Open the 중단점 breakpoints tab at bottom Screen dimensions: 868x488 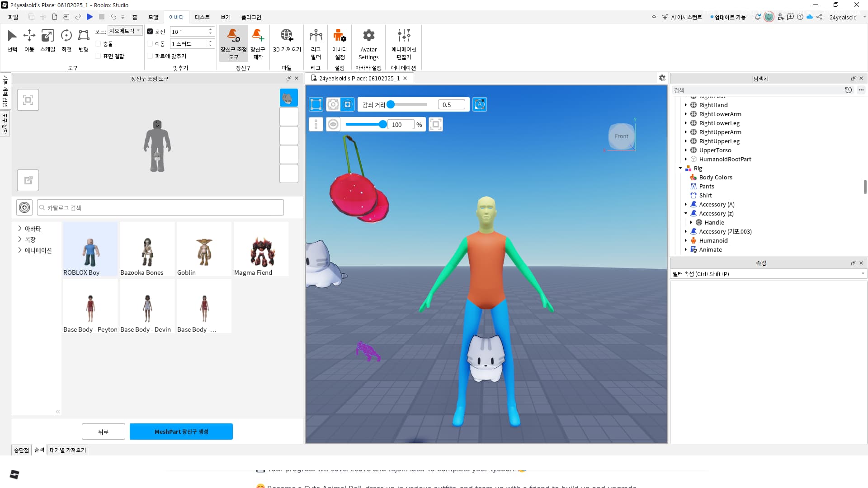tap(21, 450)
